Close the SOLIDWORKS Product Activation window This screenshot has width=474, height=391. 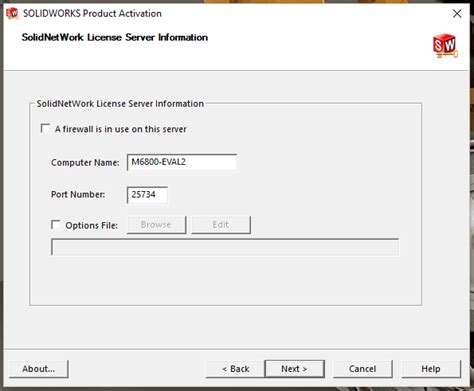(x=457, y=13)
